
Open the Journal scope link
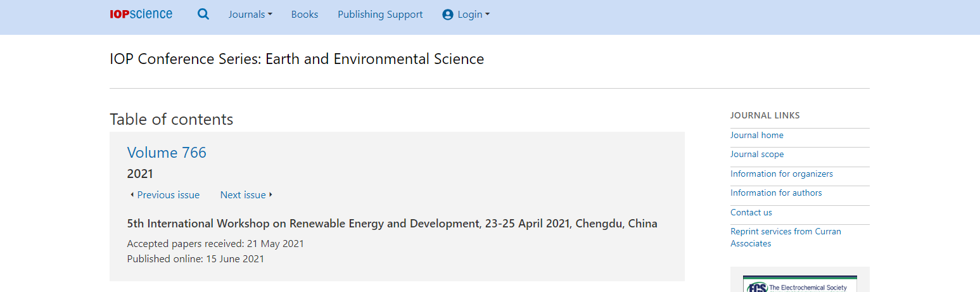point(757,154)
